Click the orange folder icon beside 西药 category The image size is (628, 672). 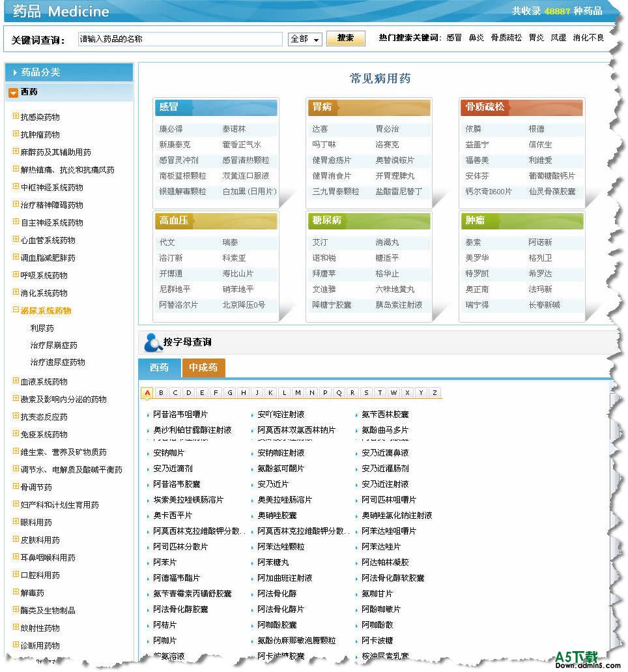[x=14, y=91]
